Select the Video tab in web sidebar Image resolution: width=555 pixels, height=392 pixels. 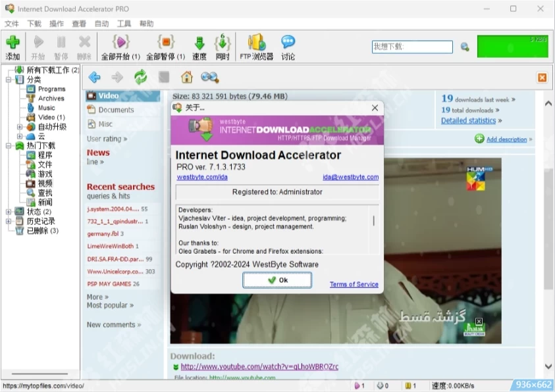[123, 96]
